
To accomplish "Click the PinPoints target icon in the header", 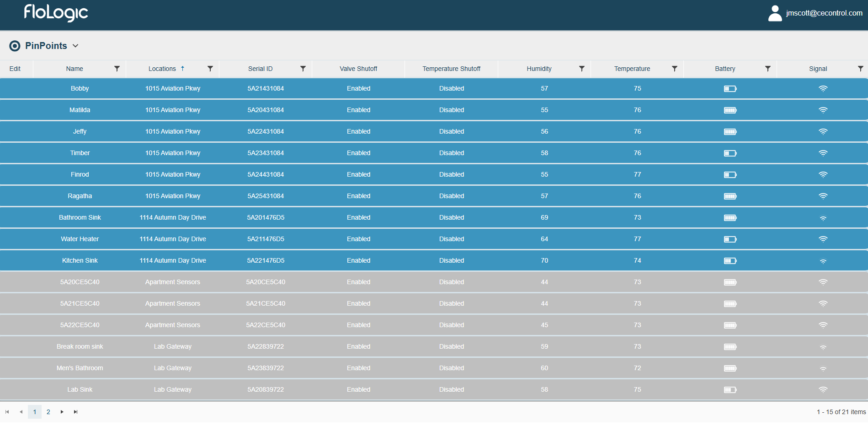I will click(15, 46).
